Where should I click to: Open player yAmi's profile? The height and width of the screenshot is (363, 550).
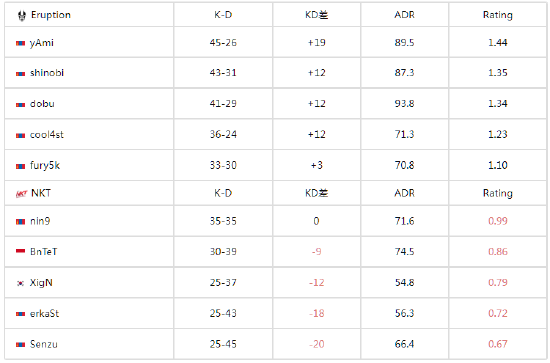coord(42,43)
